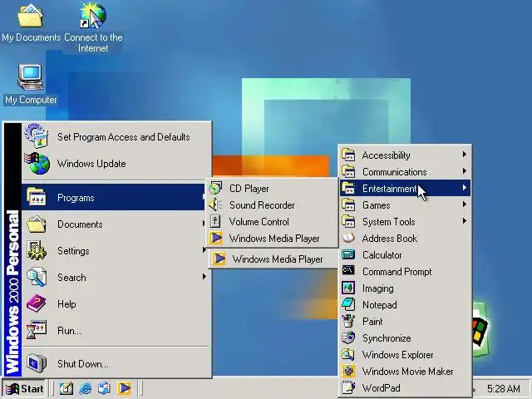Open Volume Control from Entertainment submenu
The width and height of the screenshot is (532, 399).
tap(272, 222)
